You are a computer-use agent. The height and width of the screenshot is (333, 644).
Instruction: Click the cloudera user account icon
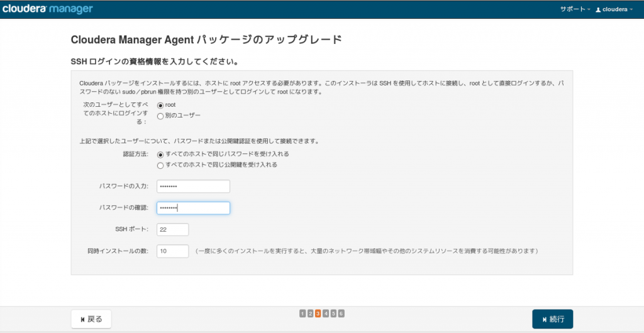(598, 9)
